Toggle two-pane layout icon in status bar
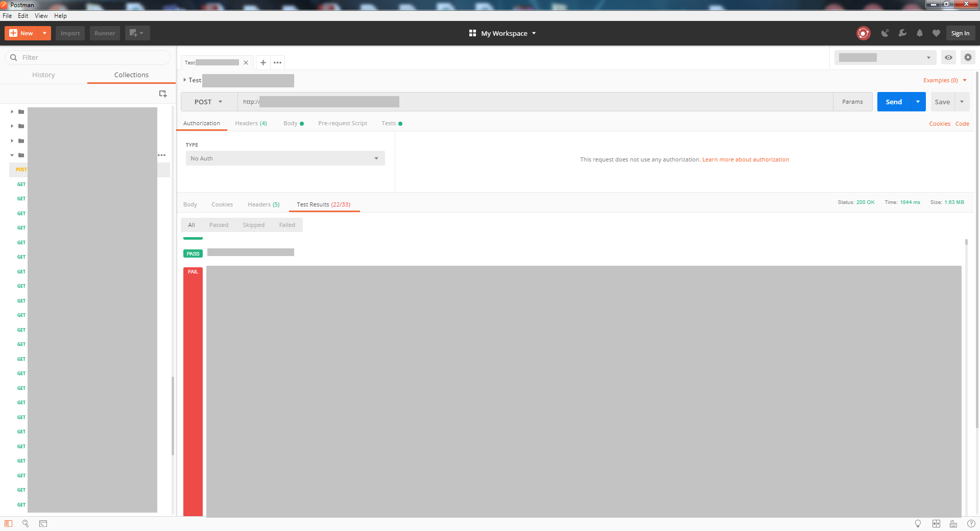This screenshot has width=980, height=531. pos(936,523)
